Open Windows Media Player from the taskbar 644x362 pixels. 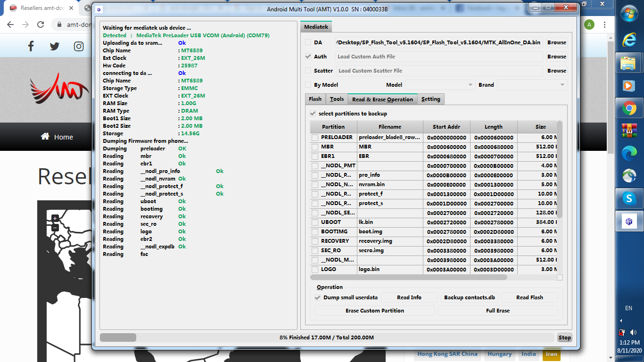[x=629, y=86]
